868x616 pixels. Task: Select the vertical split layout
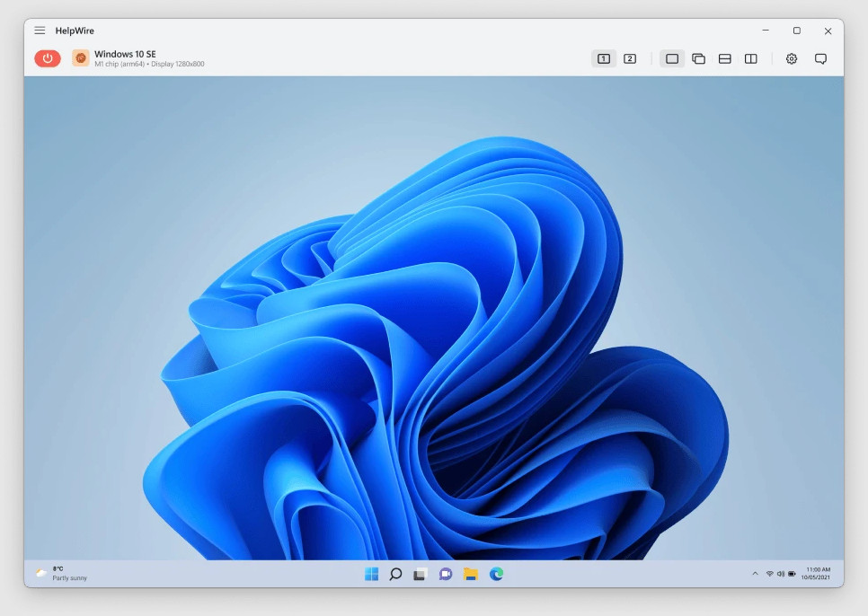tap(750, 58)
